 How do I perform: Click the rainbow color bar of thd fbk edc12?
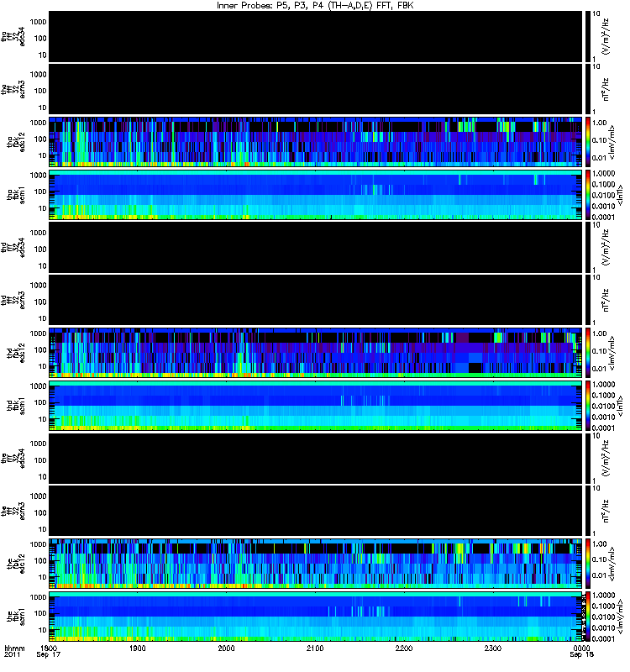tap(587, 353)
